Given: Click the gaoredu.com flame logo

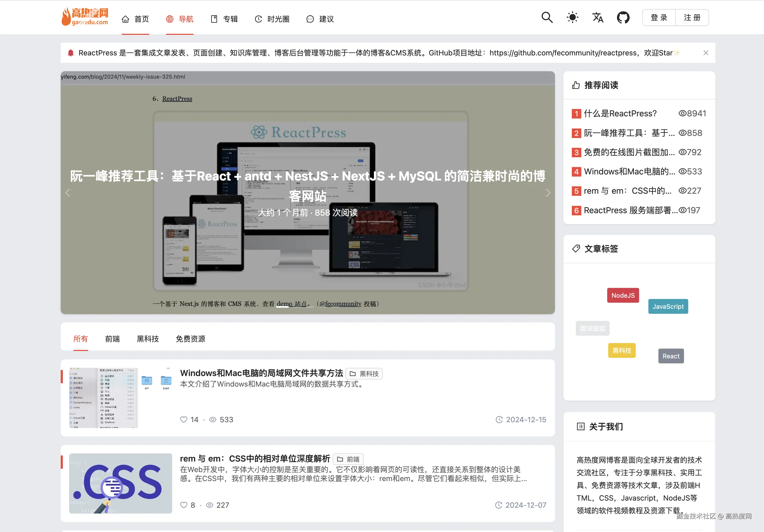Looking at the screenshot, I should [85, 17].
